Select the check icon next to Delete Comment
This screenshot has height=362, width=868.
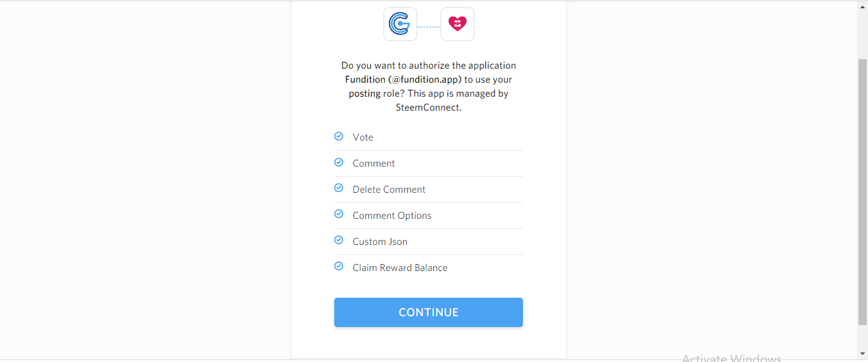(339, 188)
